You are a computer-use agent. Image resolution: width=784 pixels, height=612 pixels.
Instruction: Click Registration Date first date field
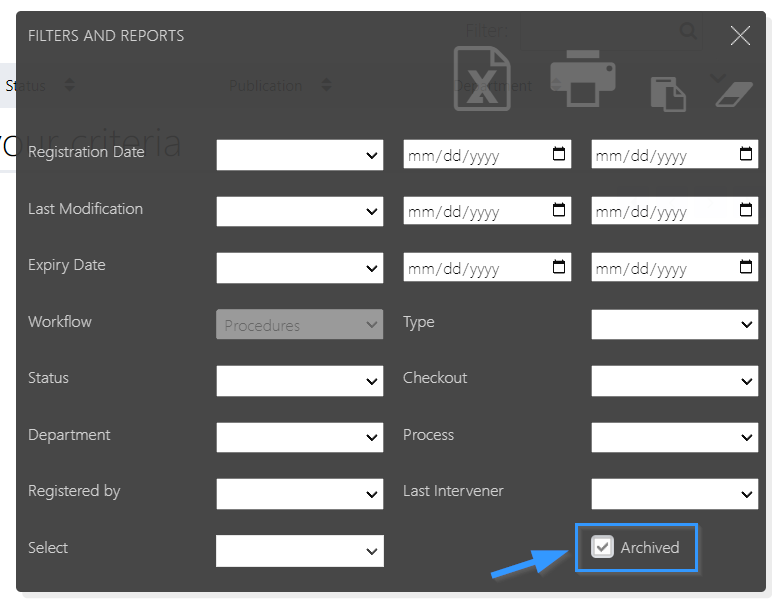tap(487, 154)
